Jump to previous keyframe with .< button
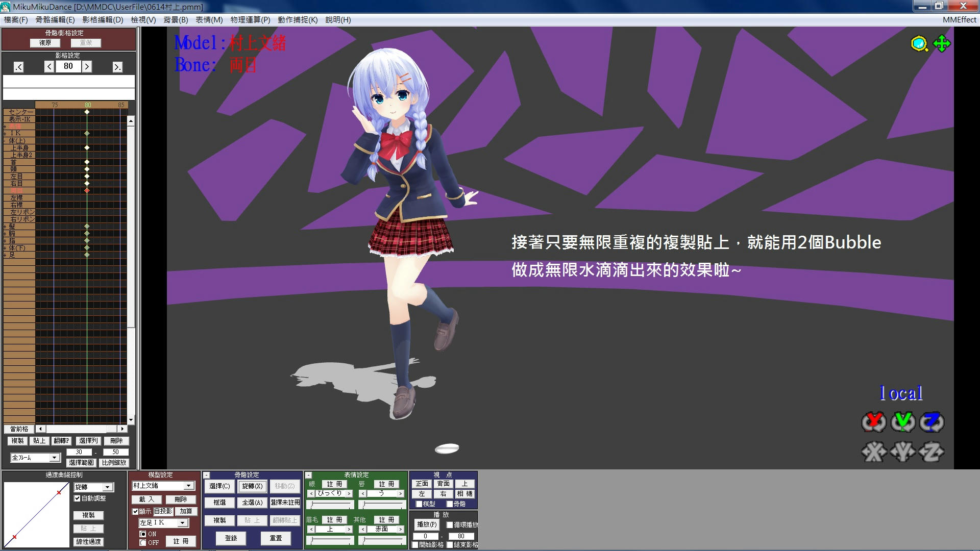980x551 pixels. pyautogui.click(x=19, y=67)
